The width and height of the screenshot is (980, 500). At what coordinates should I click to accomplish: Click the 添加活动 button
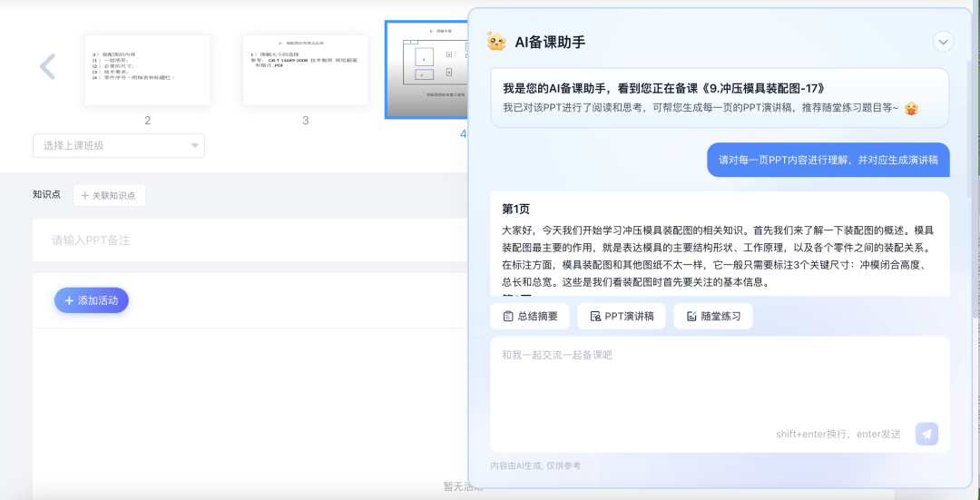92,300
